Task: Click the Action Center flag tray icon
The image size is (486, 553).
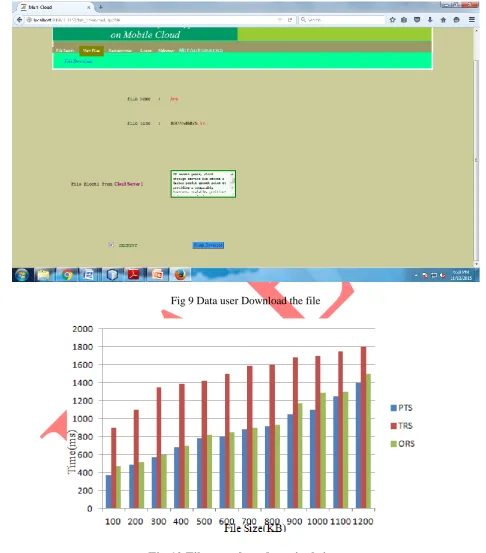Action: [x=425, y=275]
